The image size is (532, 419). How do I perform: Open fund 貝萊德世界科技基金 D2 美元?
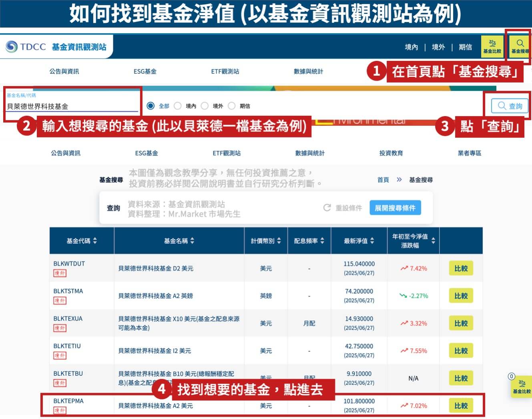tap(155, 268)
